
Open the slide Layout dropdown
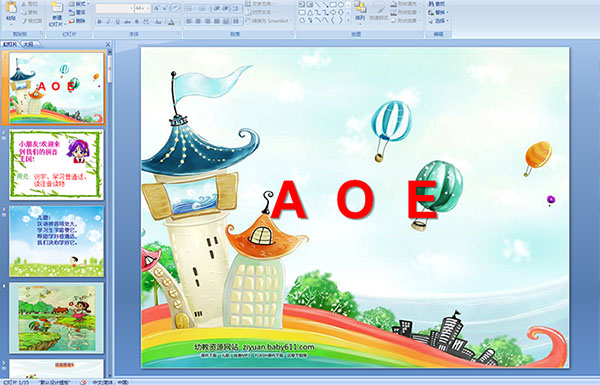click(79, 4)
